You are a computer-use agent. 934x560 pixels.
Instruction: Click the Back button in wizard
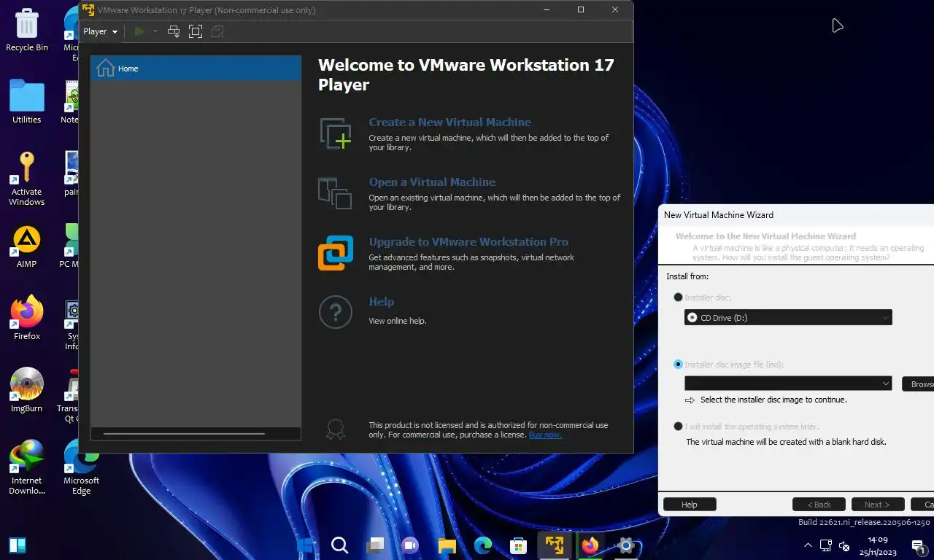[819, 505]
